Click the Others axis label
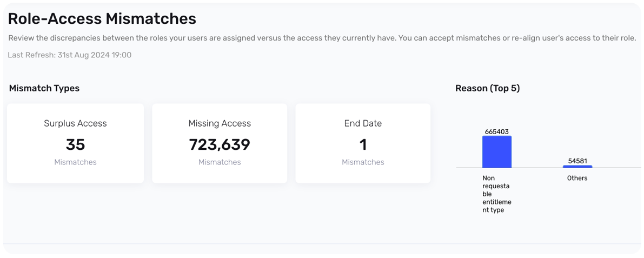The height and width of the screenshot is (258, 644). tap(577, 178)
